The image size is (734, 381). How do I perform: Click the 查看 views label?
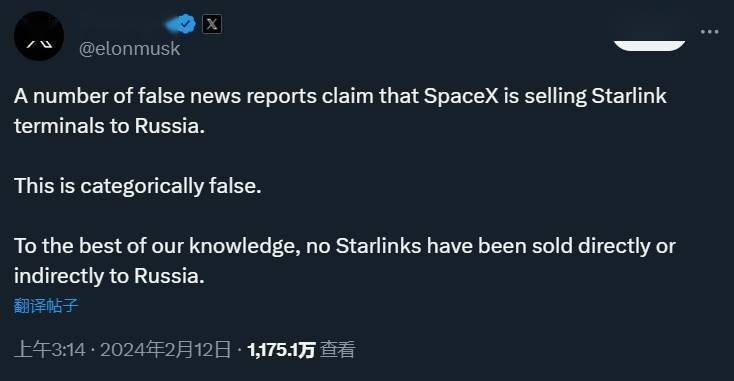338,350
